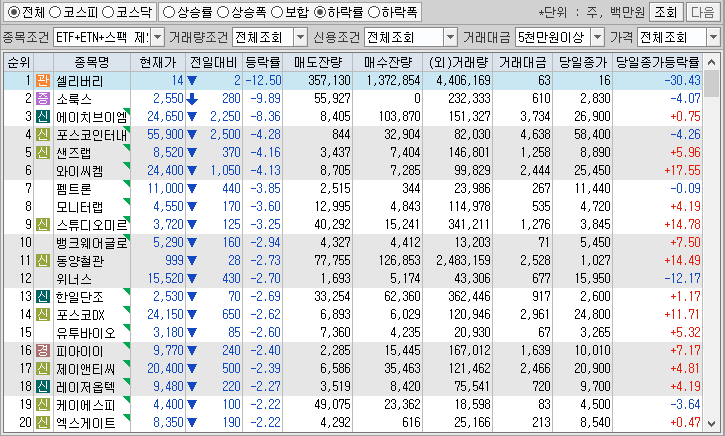Click the 신 badge icon for 케이에스피
Image resolution: width=725 pixels, height=436 pixels.
tap(43, 405)
